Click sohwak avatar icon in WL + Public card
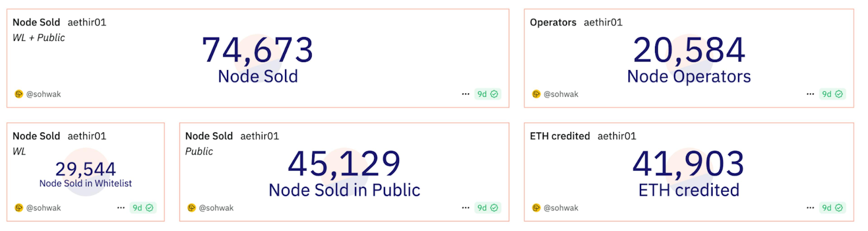 pyautogui.click(x=19, y=94)
